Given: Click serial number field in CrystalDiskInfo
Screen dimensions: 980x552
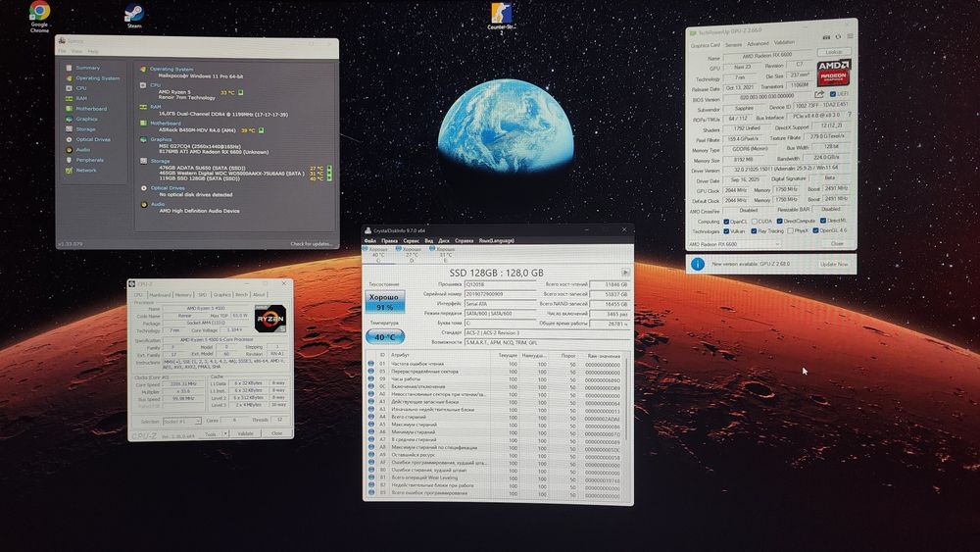Looking at the screenshot, I should [x=501, y=294].
